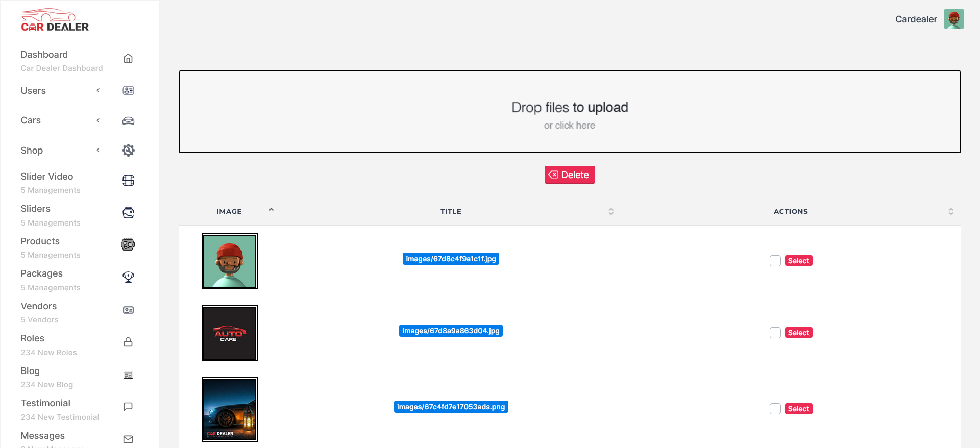Check the box for images/67d8c4f9a1c1f.jpg
Viewport: 980px width, 448px height.
click(x=775, y=261)
